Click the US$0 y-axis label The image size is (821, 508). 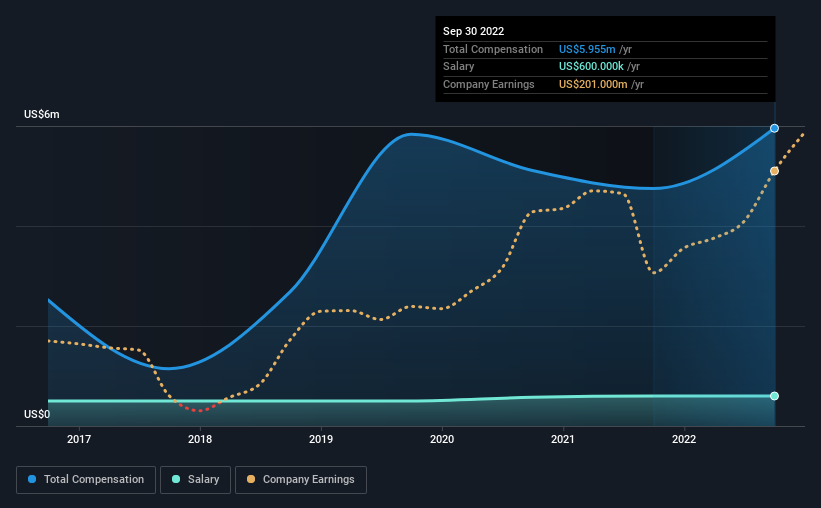[37, 414]
